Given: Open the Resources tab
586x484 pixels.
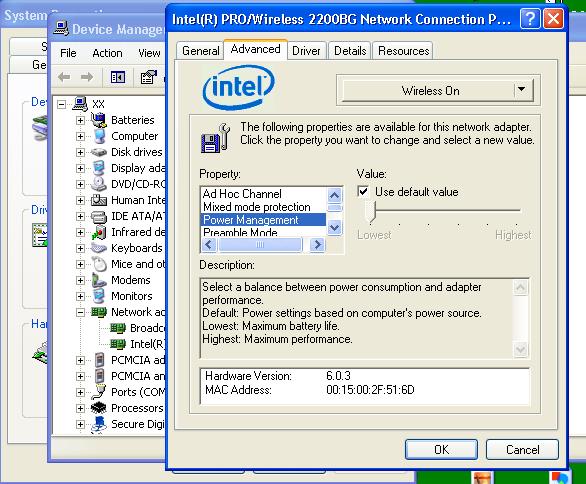Looking at the screenshot, I should 403,50.
